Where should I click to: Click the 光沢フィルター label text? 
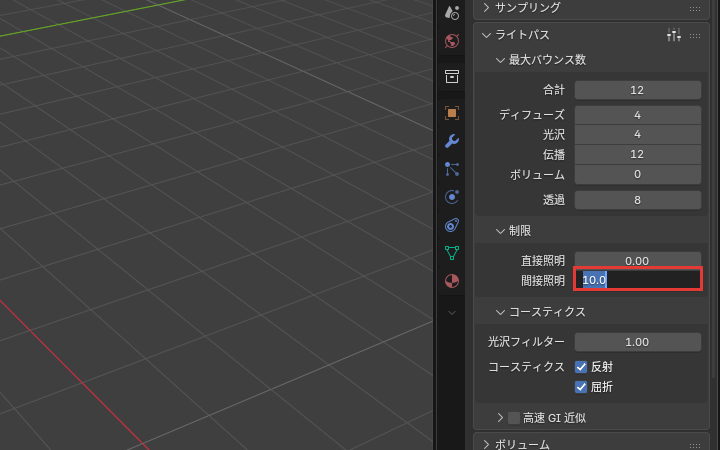(526, 342)
